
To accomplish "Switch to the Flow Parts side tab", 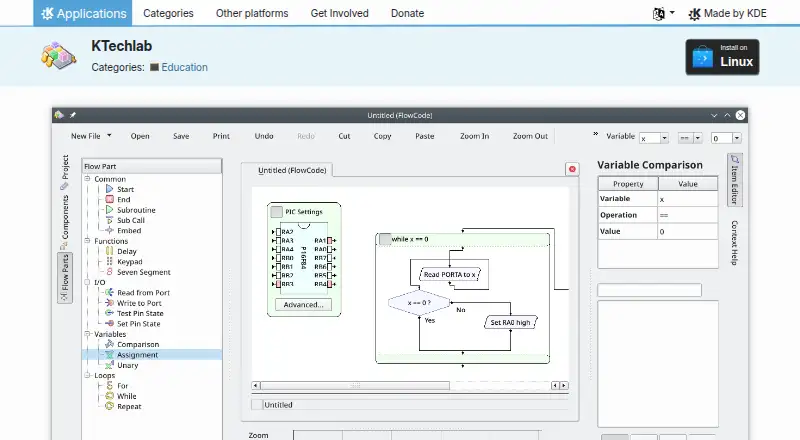I will (65, 278).
